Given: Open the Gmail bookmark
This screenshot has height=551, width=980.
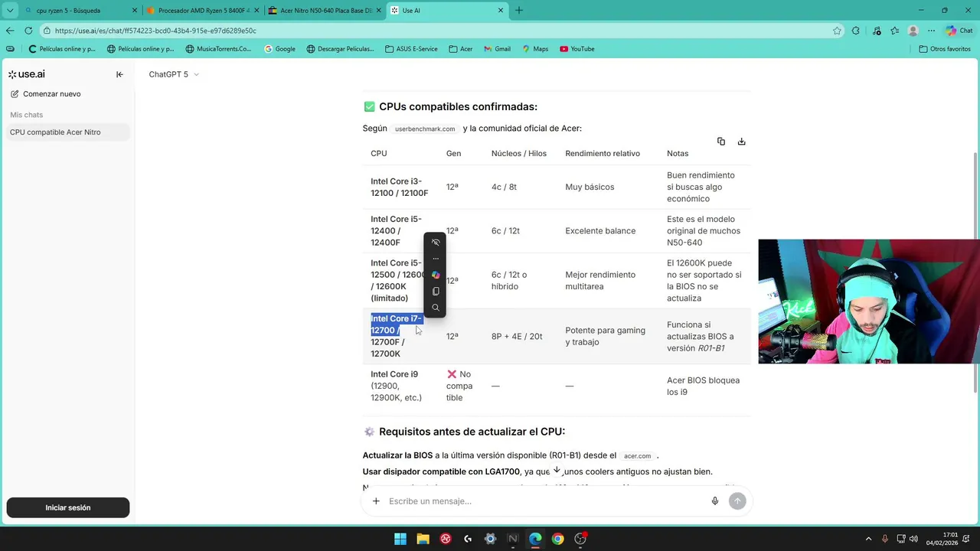Looking at the screenshot, I should point(497,49).
